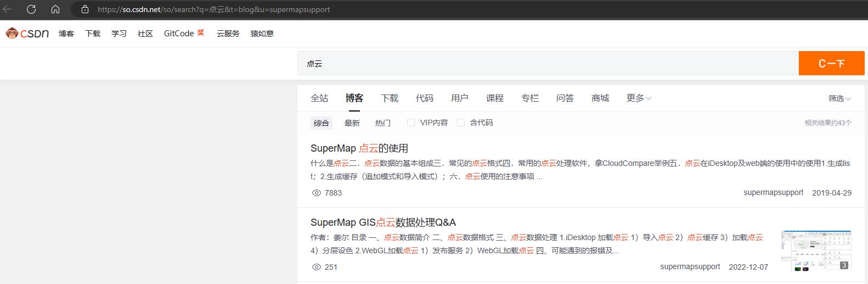Select the 博客 search tab

coord(354,98)
